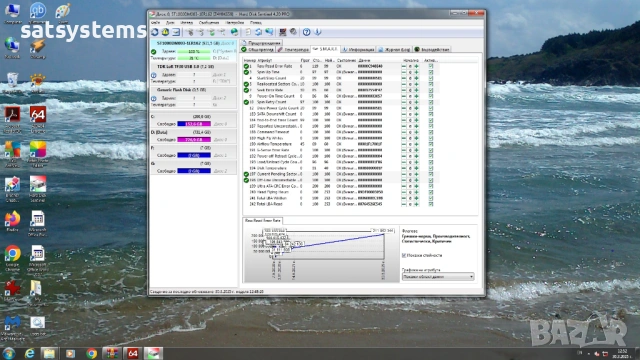
Task: Open the Adobe Reader desktop shortcut
Action: point(12,119)
